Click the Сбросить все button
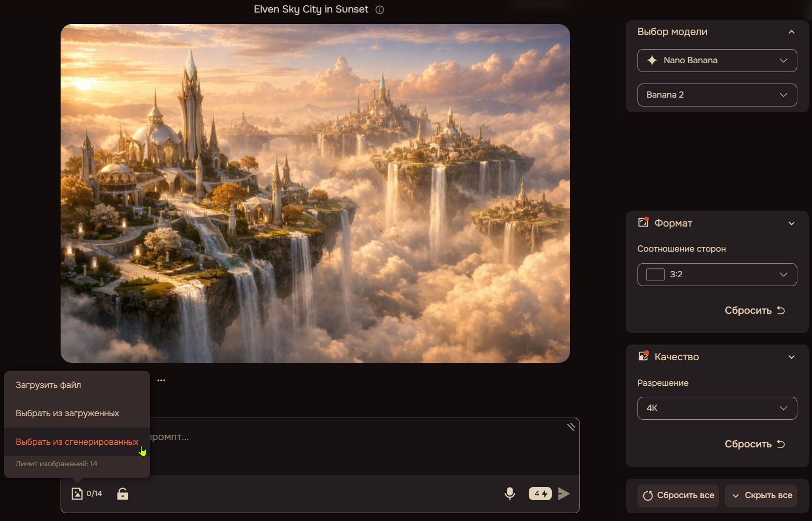Image resolution: width=812 pixels, height=521 pixels. coord(678,495)
